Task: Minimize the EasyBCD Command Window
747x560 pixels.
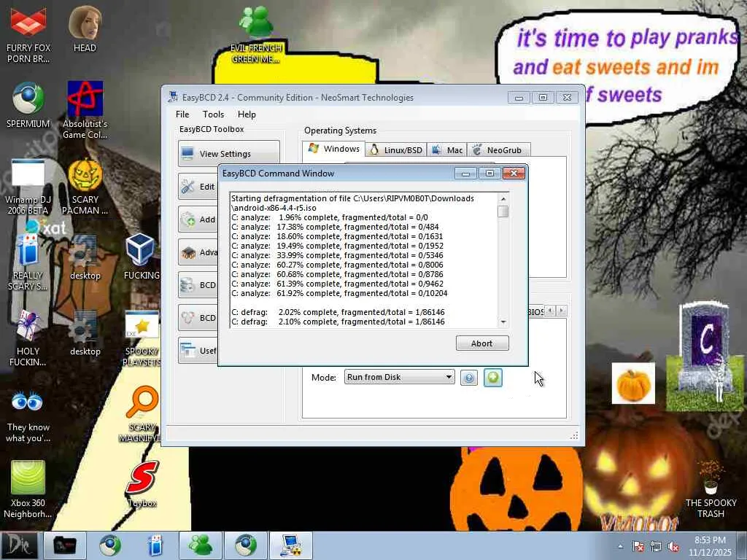Action: coord(465,174)
